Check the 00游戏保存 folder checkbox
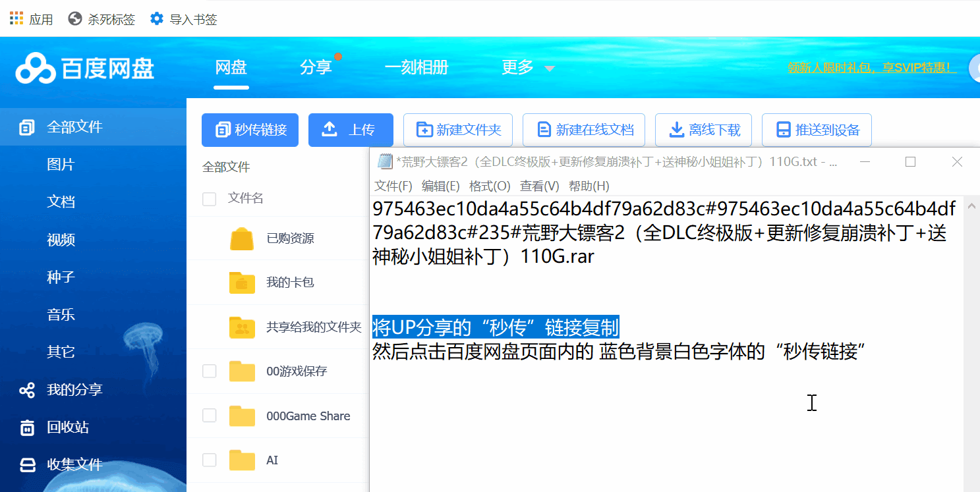Screen dimensions: 980x492 [x=209, y=371]
